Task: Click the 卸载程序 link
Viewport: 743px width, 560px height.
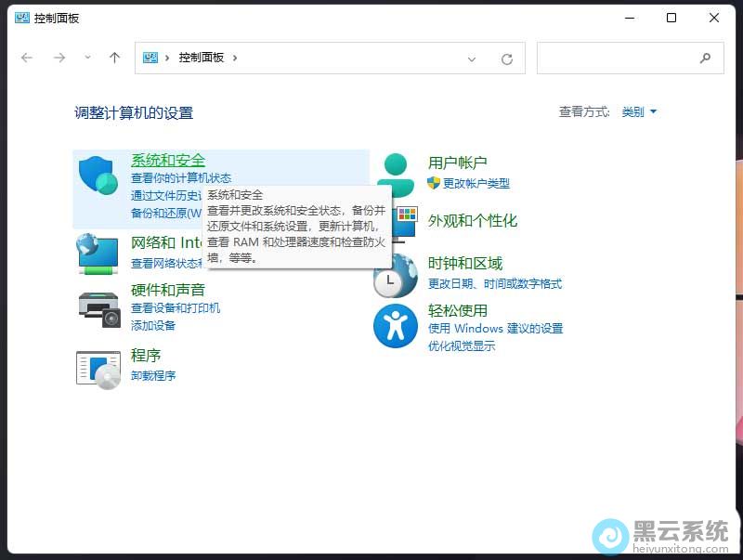Action: pos(153,376)
